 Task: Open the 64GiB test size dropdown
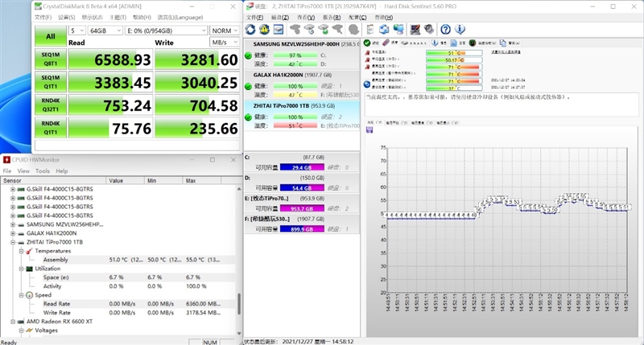click(105, 31)
